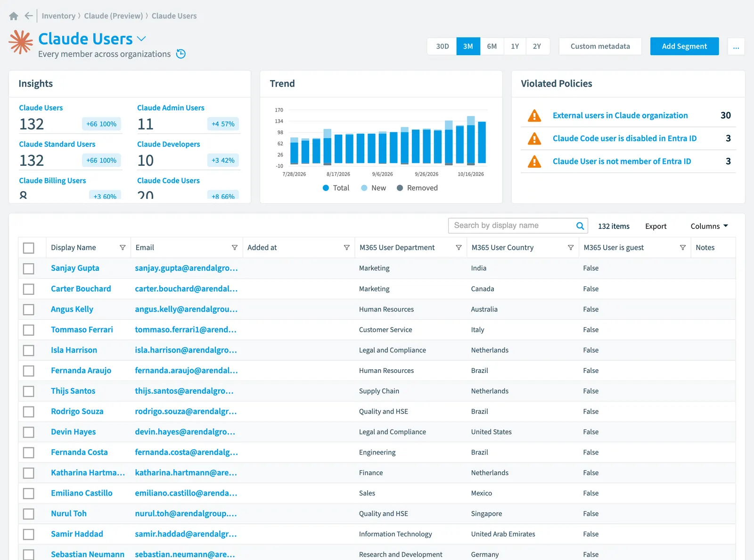Screen dimensions: 754x560
Task: Open the history clock icon beside subtitle
Action: 181,54
